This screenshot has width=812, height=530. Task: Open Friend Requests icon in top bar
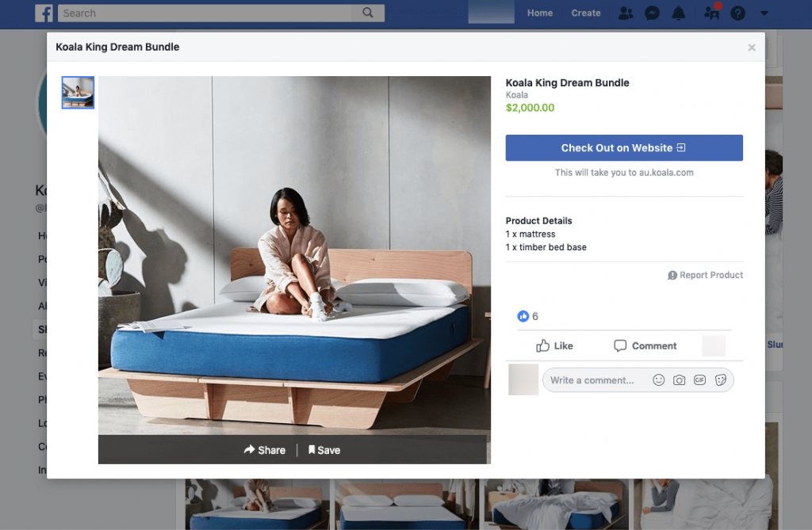coord(626,13)
